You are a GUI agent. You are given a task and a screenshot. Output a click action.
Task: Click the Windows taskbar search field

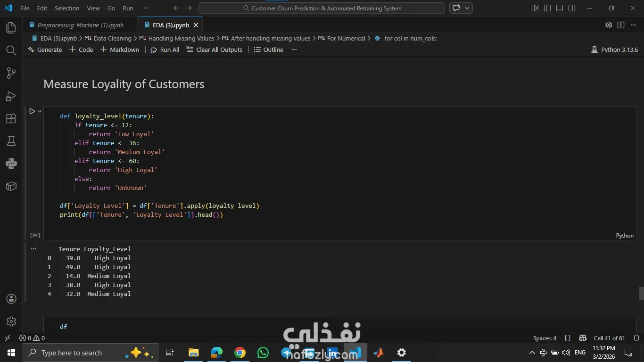(90, 353)
